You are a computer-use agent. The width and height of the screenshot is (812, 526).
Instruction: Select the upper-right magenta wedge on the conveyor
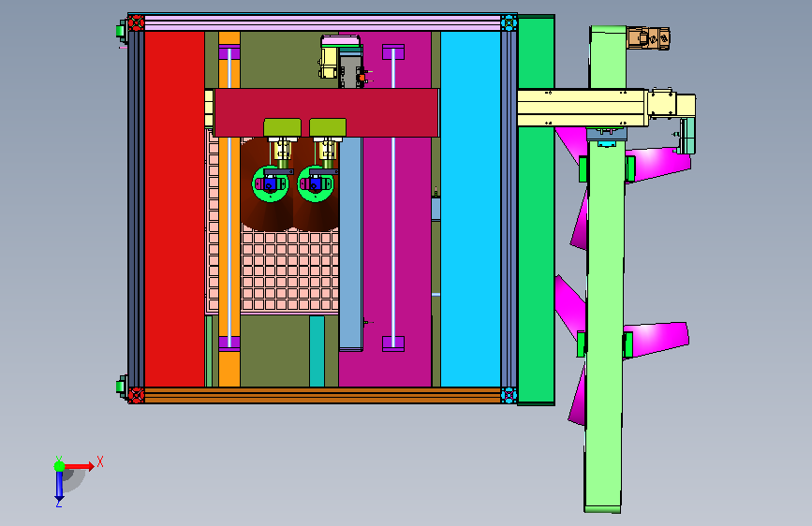657,164
